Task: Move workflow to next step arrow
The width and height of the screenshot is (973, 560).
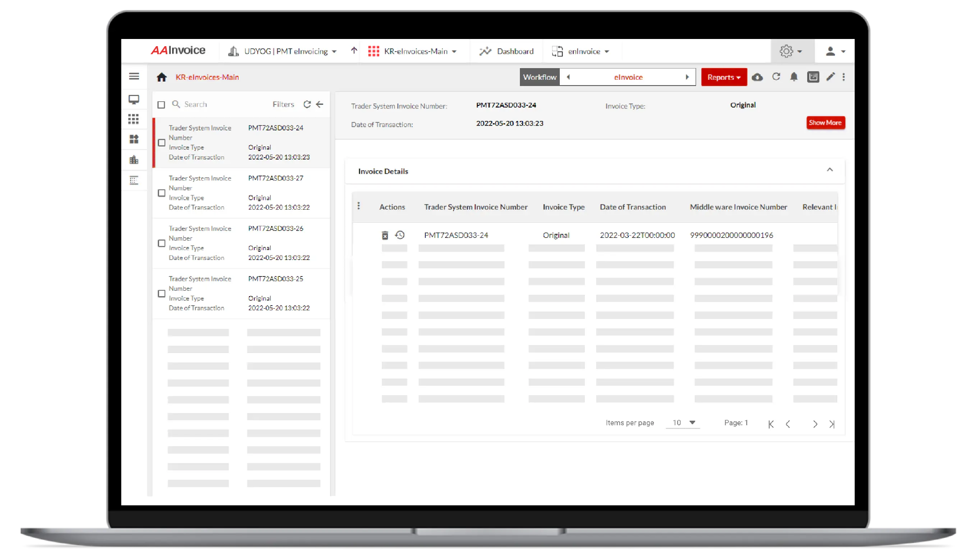Action: [687, 77]
